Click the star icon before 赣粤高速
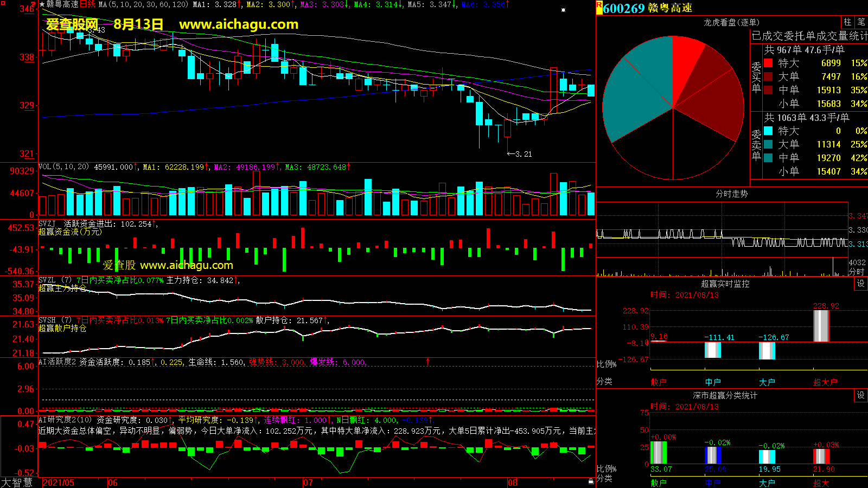 pos(42,4)
